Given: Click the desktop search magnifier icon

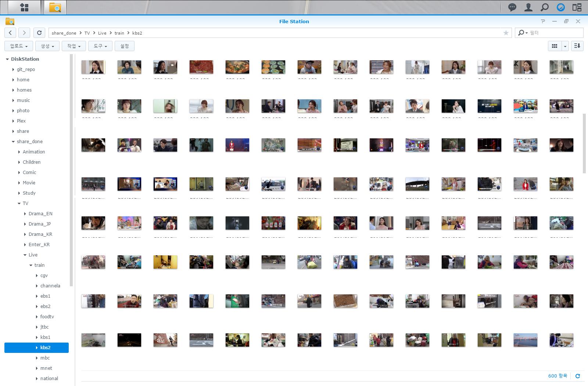Looking at the screenshot, I should 544,7.
